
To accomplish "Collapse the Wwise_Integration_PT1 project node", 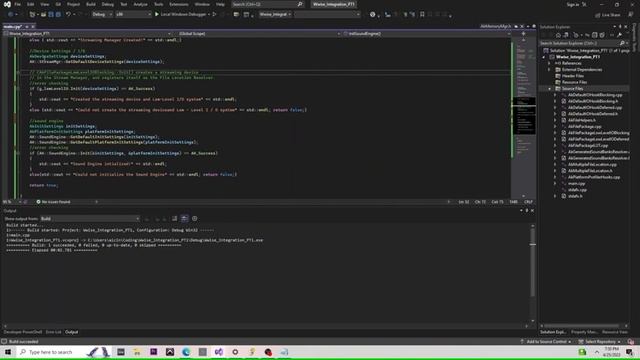I will (x=544, y=57).
